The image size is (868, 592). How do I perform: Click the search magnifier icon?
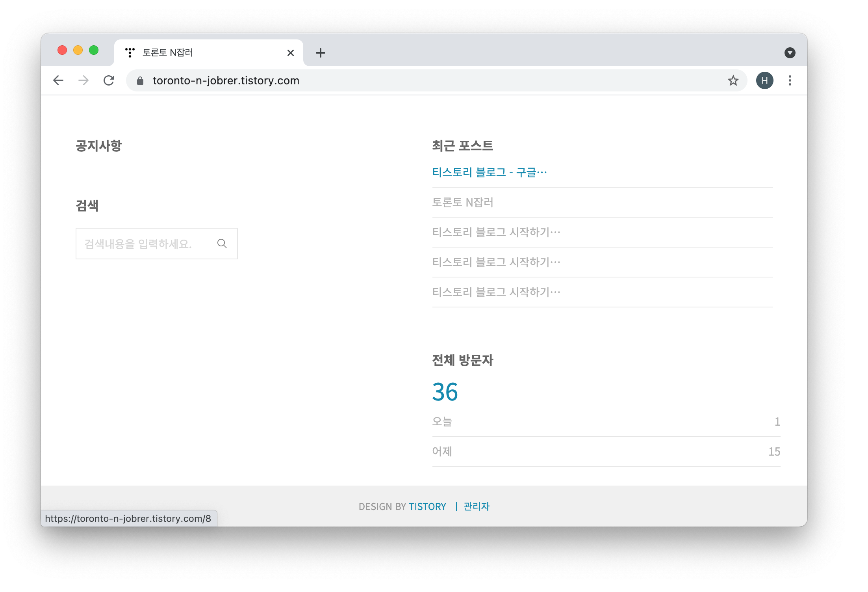click(x=222, y=244)
